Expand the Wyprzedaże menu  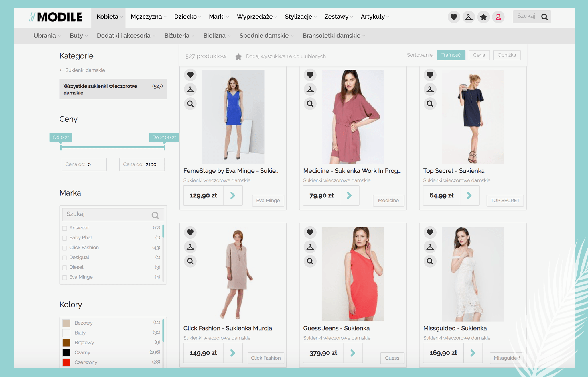pyautogui.click(x=257, y=17)
